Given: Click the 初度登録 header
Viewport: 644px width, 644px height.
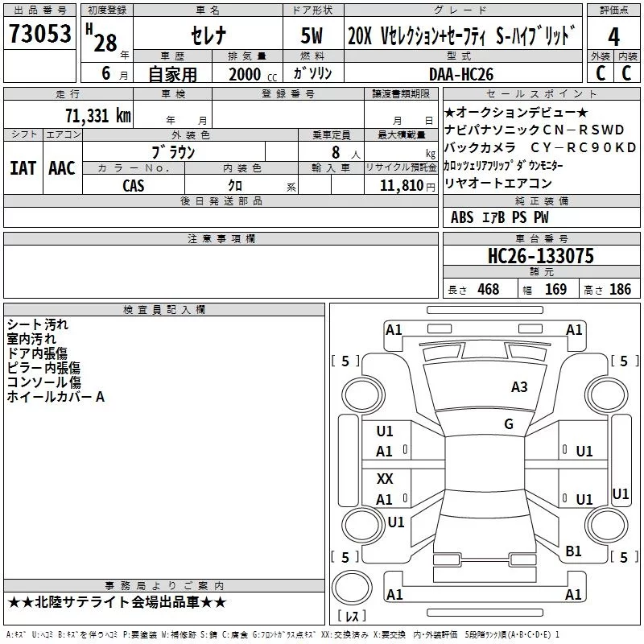Looking at the screenshot, I should [x=107, y=10].
